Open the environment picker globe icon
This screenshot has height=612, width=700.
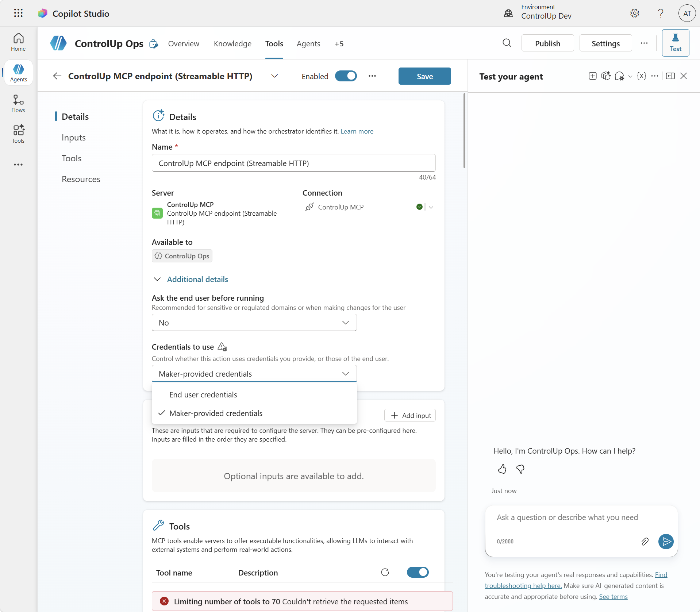click(x=508, y=14)
